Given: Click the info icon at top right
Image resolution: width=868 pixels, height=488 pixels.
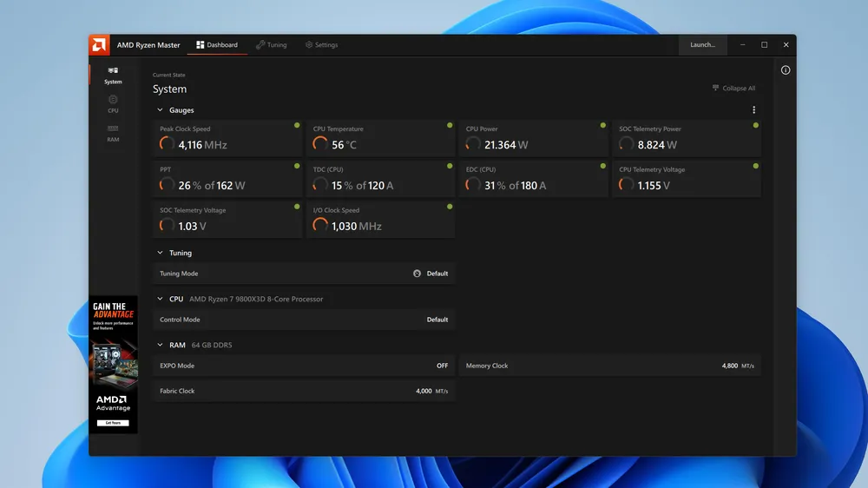Looking at the screenshot, I should [786, 70].
